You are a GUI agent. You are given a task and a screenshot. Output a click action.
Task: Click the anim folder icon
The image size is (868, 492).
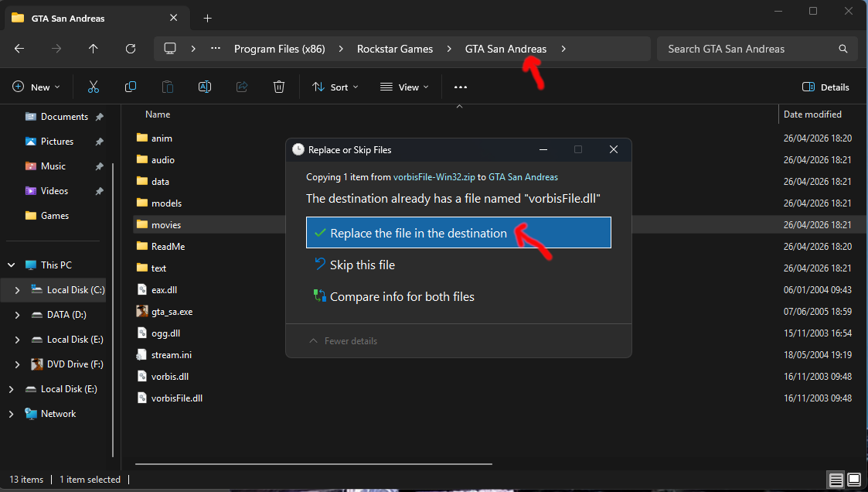click(x=142, y=138)
